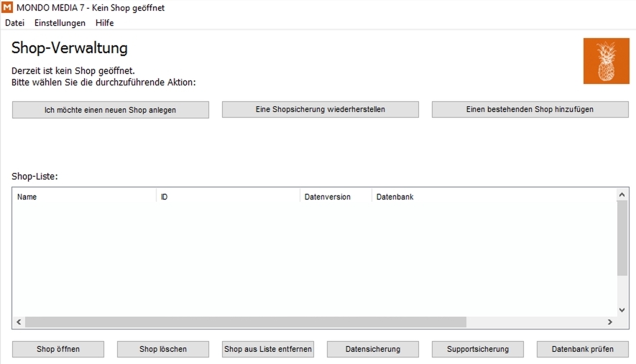The width and height of the screenshot is (636, 364).
Task: Click the orange pineapple logo
Action: point(606,61)
